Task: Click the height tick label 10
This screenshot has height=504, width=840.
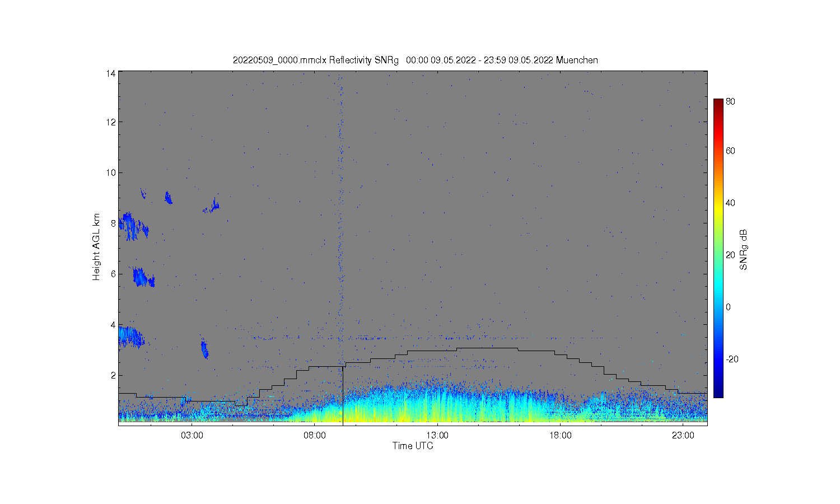Action: point(111,172)
